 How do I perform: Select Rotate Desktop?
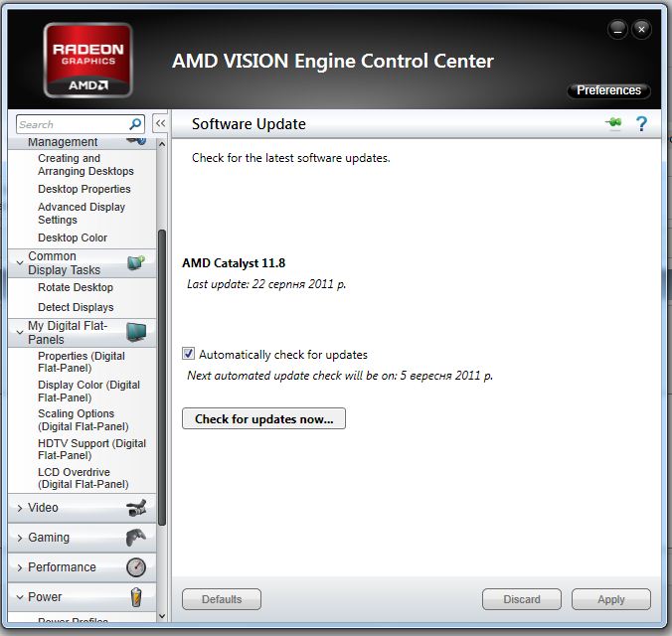pyautogui.click(x=76, y=287)
